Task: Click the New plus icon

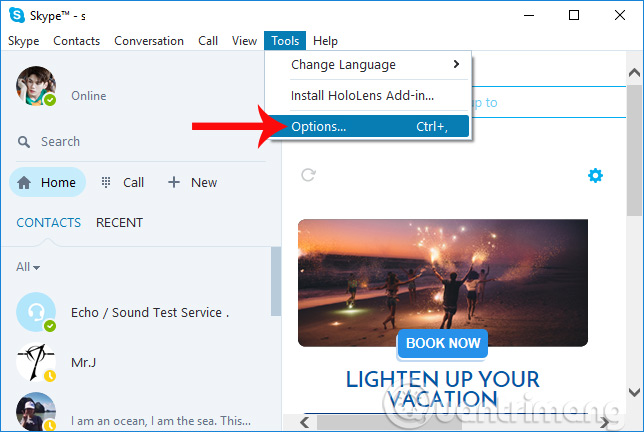Action: click(174, 182)
